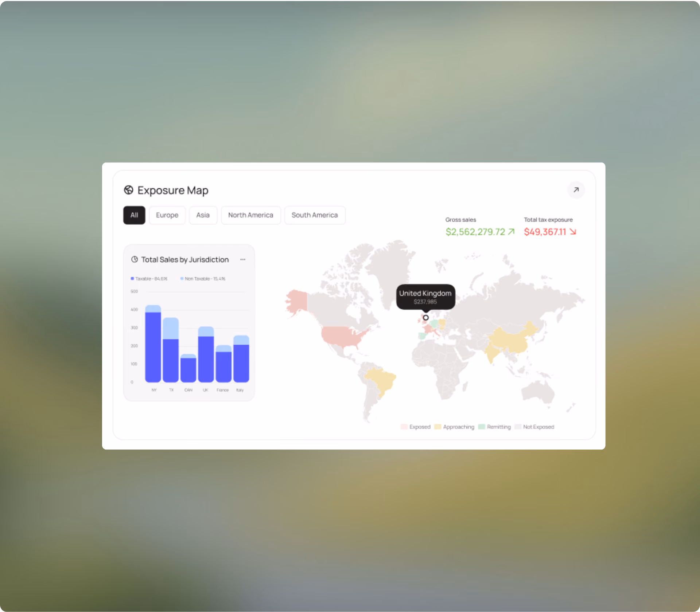Click the United States on the map
The height and width of the screenshot is (612, 700).
(x=343, y=336)
